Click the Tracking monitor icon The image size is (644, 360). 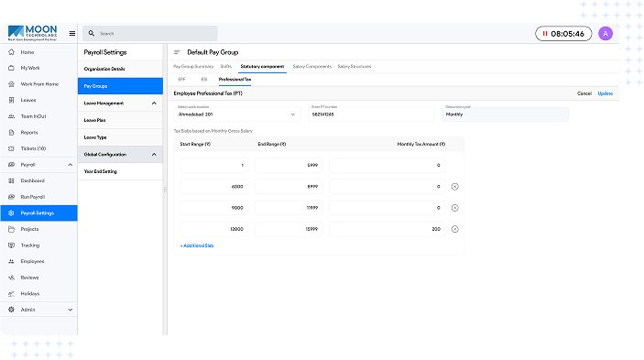pyautogui.click(x=12, y=245)
